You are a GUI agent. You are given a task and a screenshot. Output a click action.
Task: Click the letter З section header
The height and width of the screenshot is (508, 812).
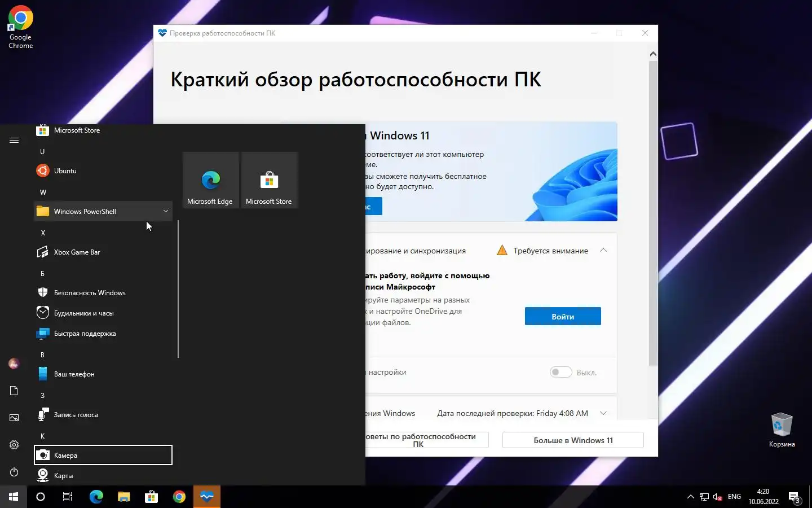coord(42,396)
